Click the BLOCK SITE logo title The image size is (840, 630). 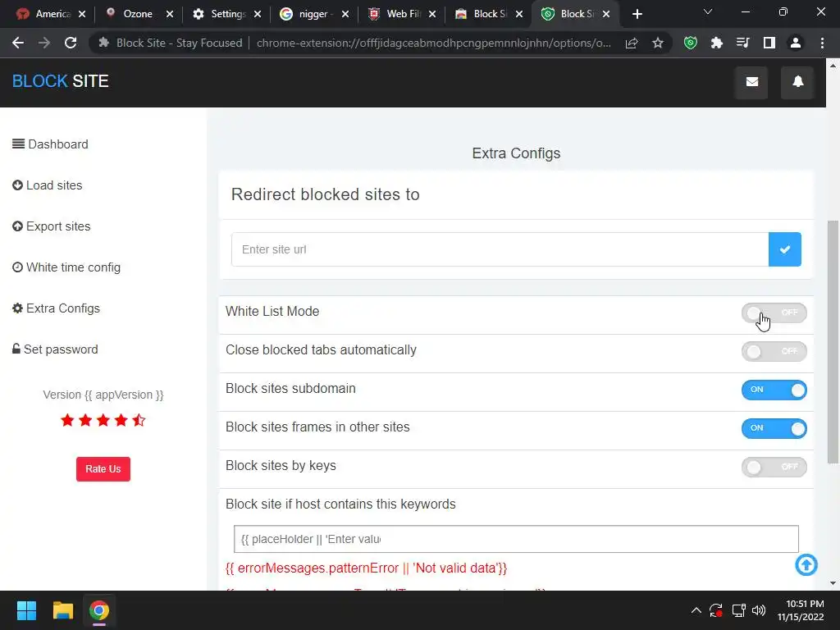click(x=60, y=81)
